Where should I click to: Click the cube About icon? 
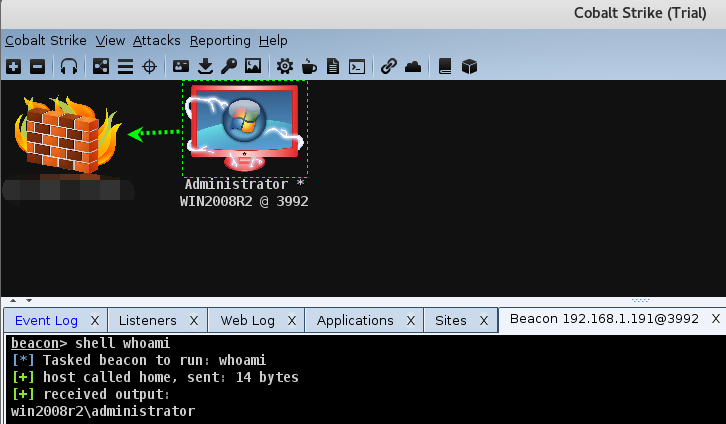[x=469, y=67]
